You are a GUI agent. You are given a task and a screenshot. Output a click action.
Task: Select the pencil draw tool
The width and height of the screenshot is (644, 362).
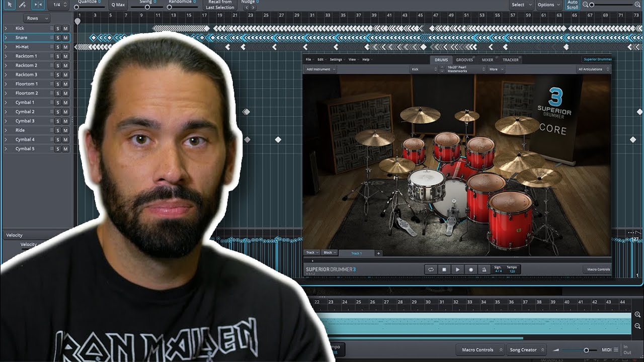(23, 5)
